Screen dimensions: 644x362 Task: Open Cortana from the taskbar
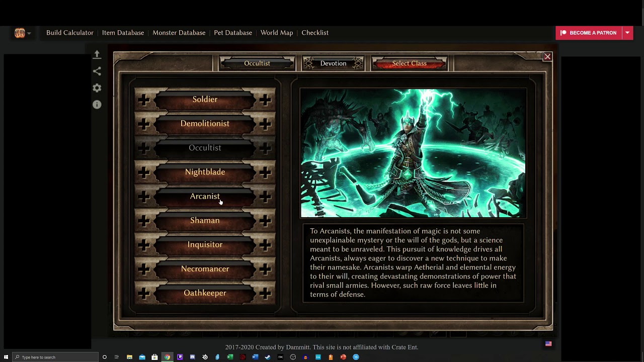[104, 357]
